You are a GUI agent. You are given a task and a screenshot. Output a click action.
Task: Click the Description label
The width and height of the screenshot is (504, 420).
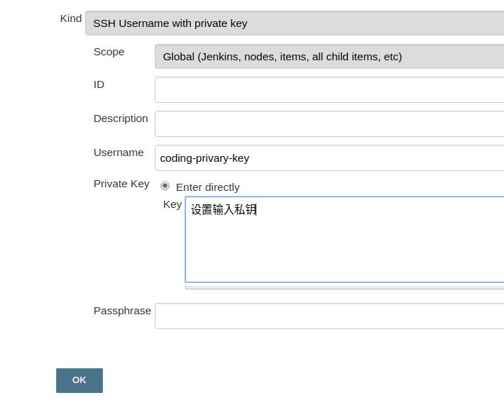pyautogui.click(x=121, y=118)
